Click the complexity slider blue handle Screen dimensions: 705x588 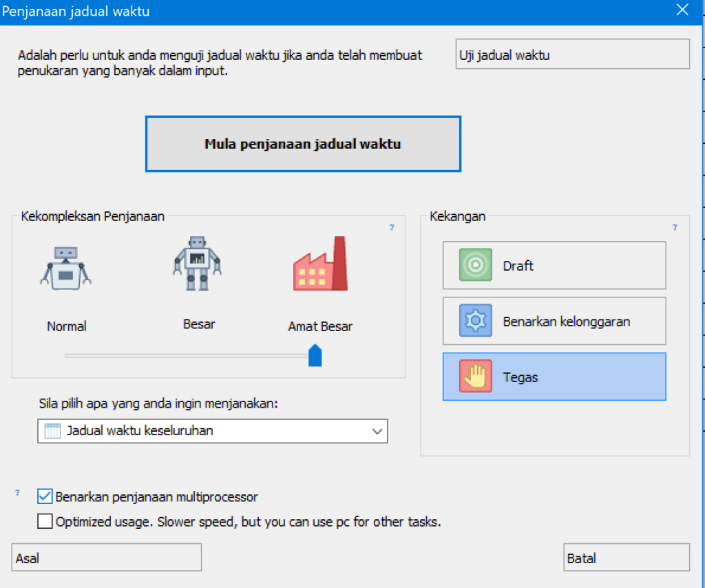click(315, 356)
